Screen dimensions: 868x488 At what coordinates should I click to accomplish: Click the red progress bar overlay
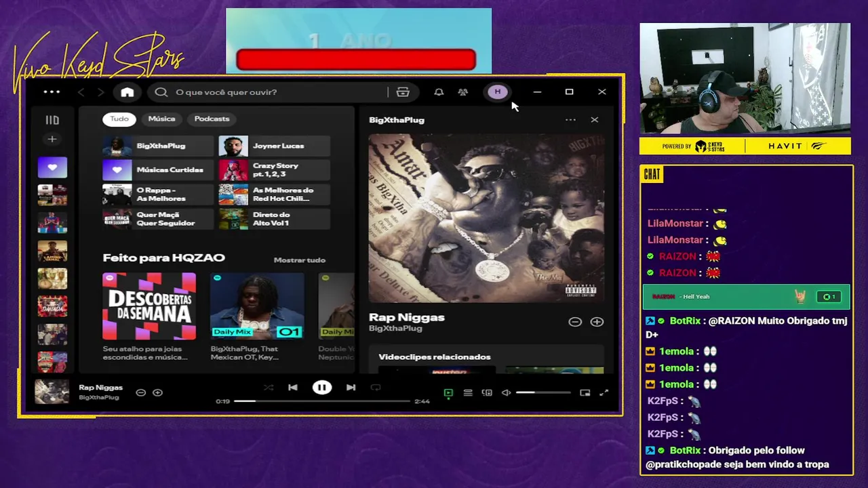coord(356,60)
